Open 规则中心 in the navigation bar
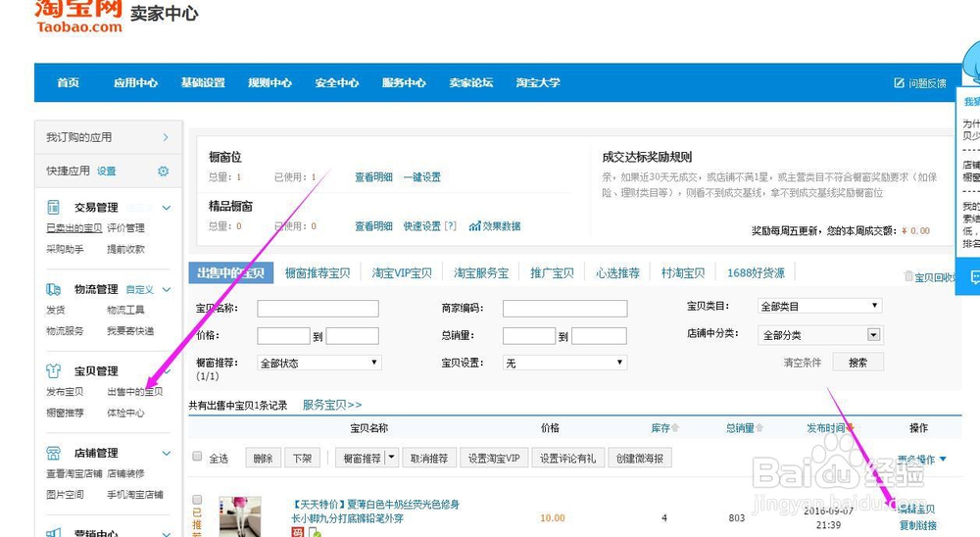The image size is (980, 537). point(270,82)
